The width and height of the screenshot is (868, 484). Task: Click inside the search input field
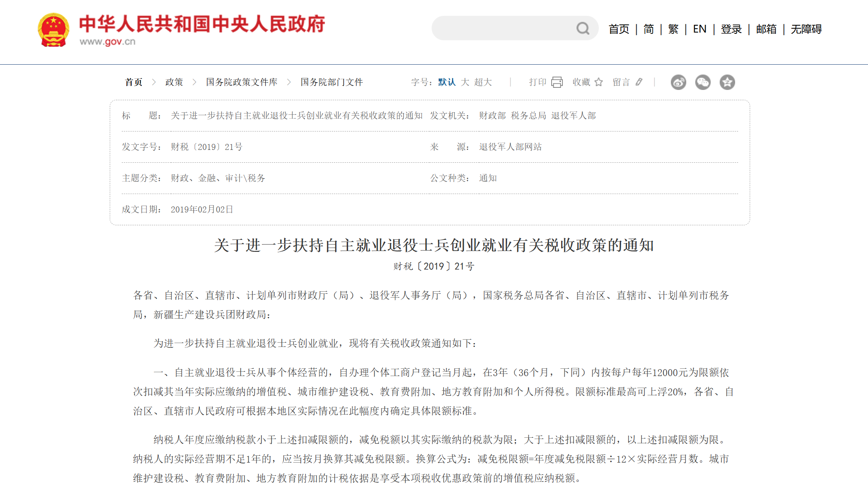(x=493, y=28)
